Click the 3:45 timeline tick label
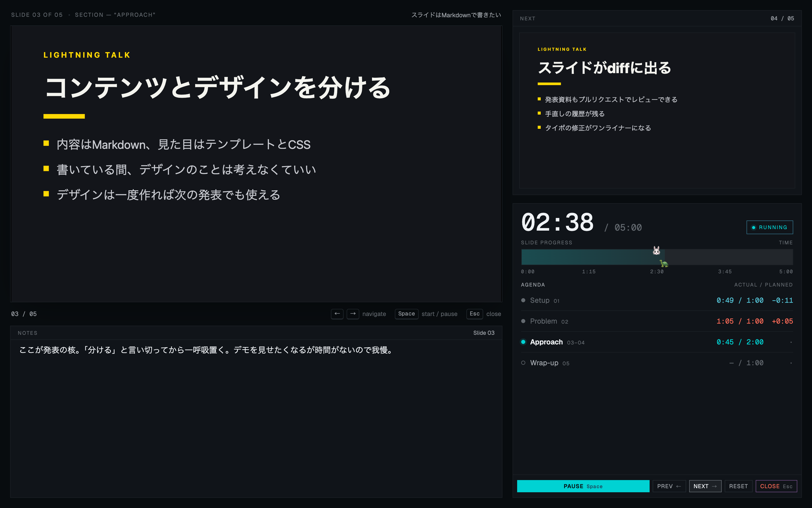Viewport: 812px width, 508px height. [725, 272]
